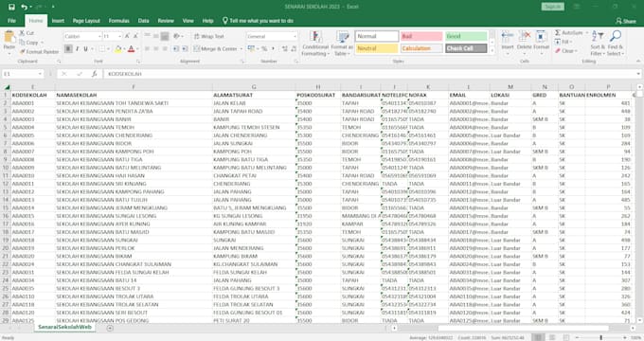Expand the Name Box dropdown
The height and width of the screenshot is (341, 644).
coord(40,74)
